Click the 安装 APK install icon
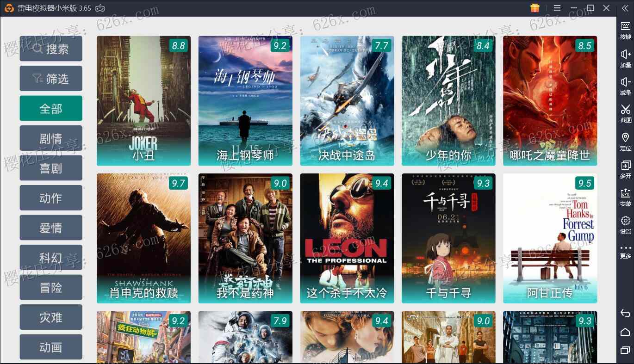The width and height of the screenshot is (634, 364). (625, 197)
